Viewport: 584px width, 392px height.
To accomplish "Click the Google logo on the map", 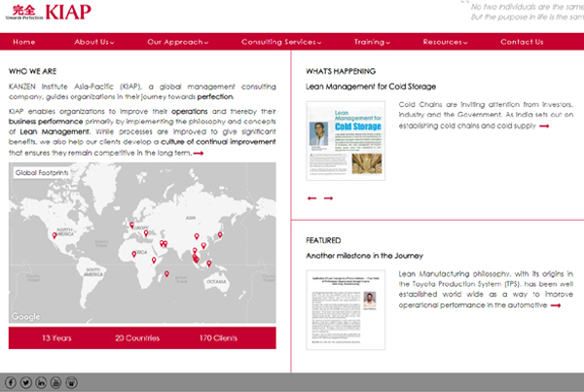I will click(25, 316).
